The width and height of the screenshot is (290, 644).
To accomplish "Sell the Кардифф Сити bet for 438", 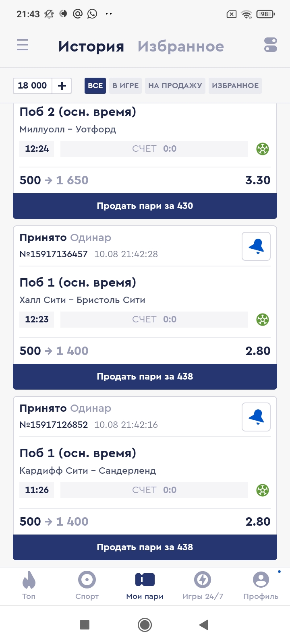I will click(x=145, y=547).
